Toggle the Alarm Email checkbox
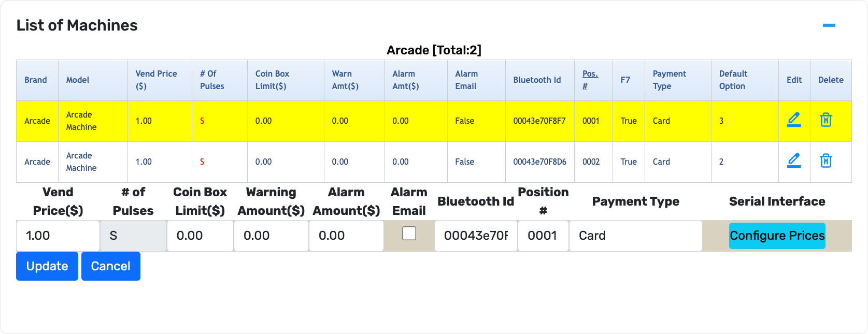 409,234
